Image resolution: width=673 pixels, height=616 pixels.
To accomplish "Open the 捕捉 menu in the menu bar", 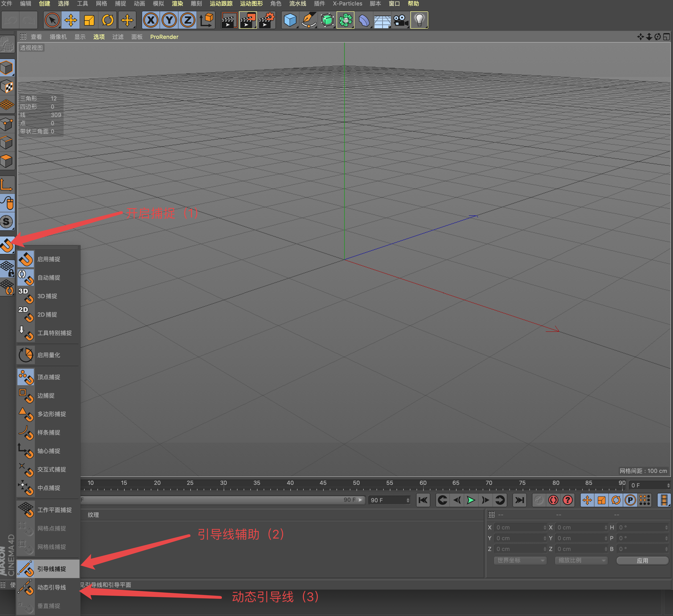I will [x=120, y=4].
